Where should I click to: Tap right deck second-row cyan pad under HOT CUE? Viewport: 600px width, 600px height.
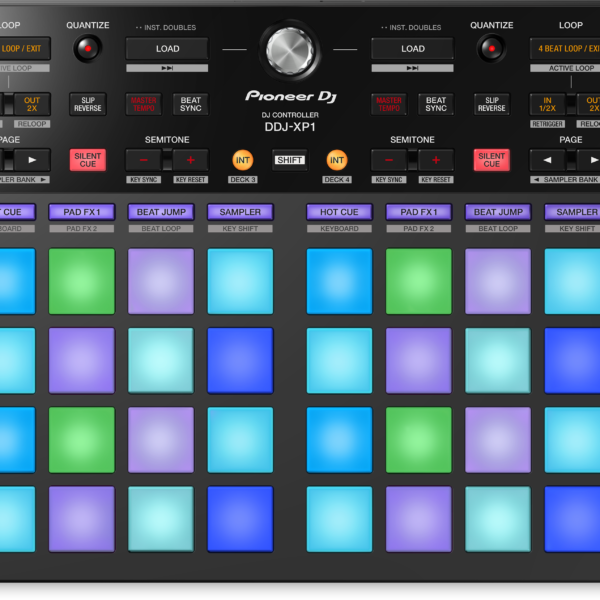click(339, 360)
